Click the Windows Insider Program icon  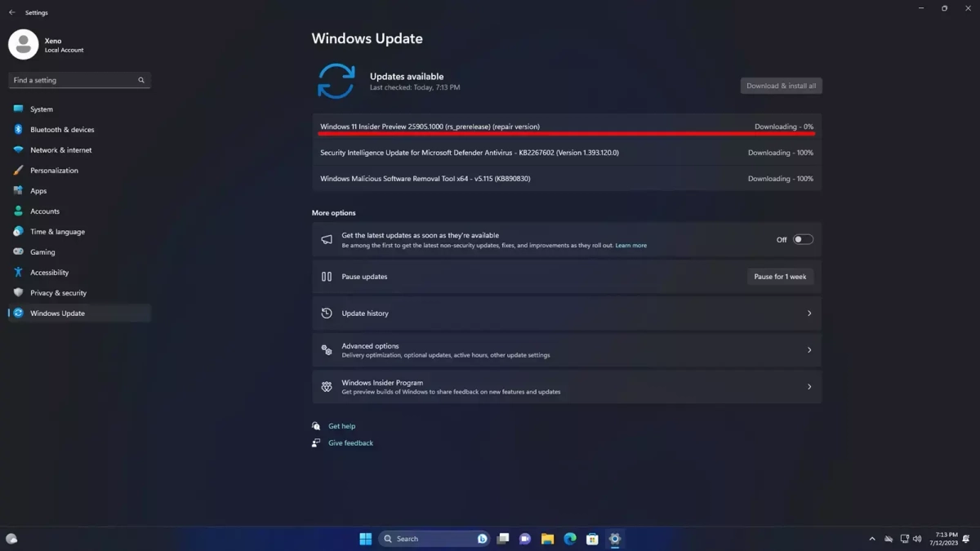click(327, 387)
